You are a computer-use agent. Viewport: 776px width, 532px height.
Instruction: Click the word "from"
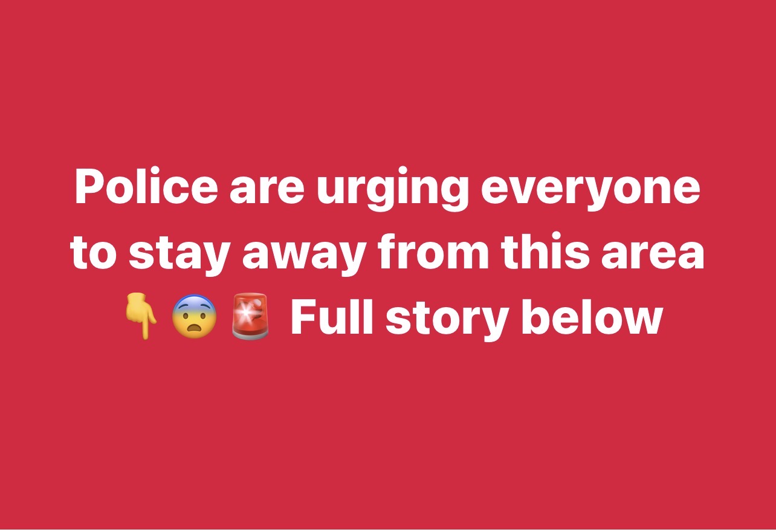click(434, 252)
